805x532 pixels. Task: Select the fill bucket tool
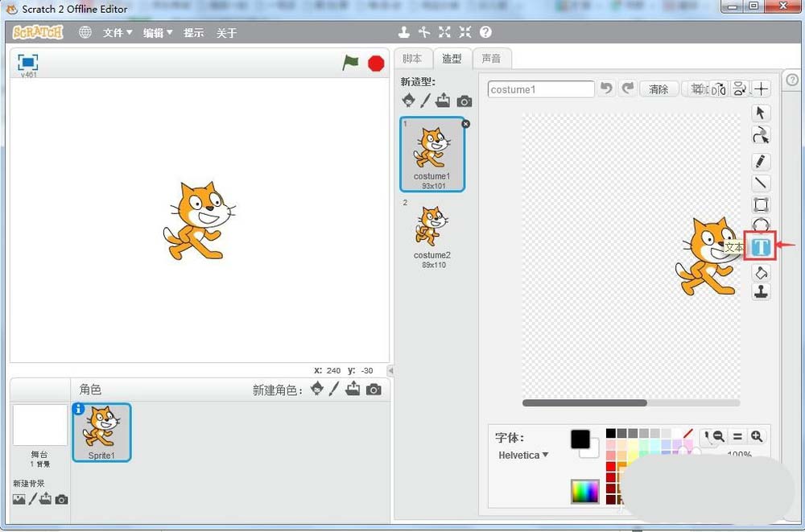click(761, 273)
